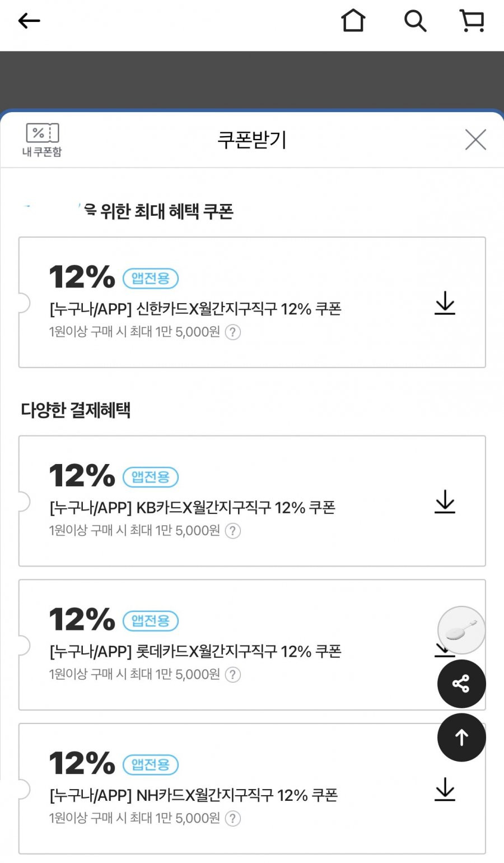Show help for 롯데카드 coupon conditions
This screenshot has width=504, height=863.
233,675
